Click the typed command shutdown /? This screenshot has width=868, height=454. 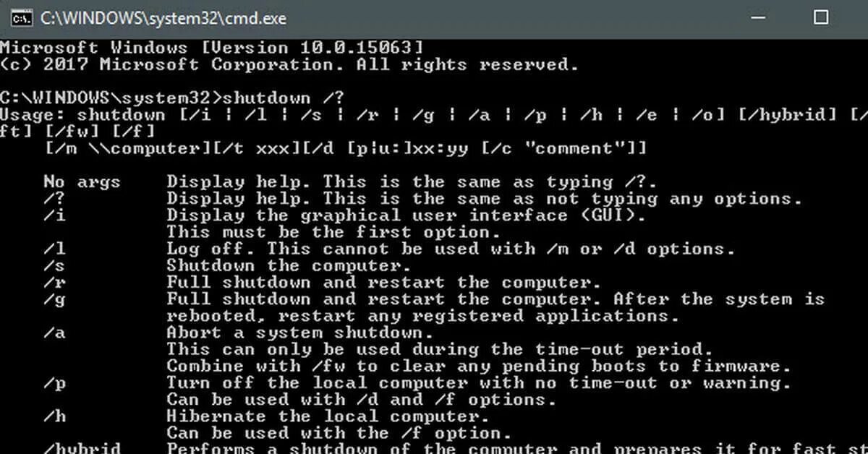(x=278, y=98)
